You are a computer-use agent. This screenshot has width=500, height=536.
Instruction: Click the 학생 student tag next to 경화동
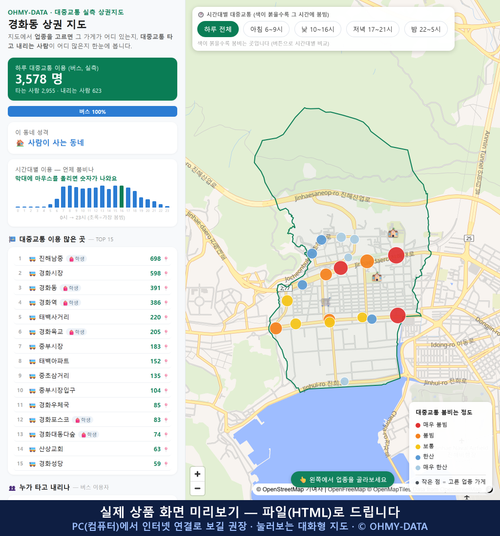[x=71, y=288]
